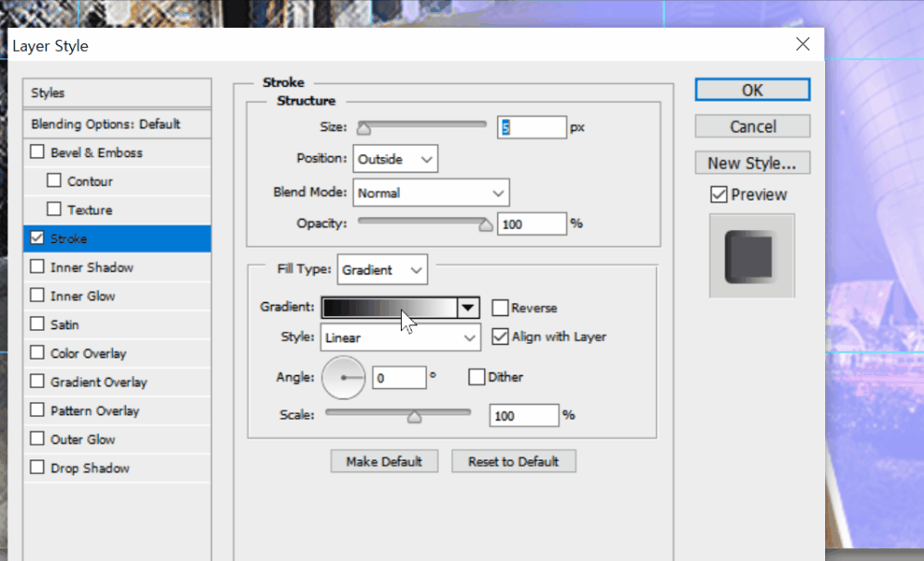Click the New Style... button

pos(752,163)
